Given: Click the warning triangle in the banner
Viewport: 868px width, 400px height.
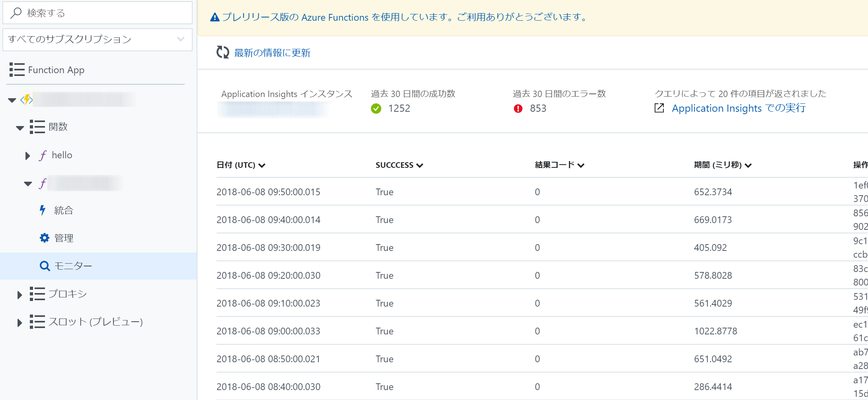Looking at the screenshot, I should (215, 17).
